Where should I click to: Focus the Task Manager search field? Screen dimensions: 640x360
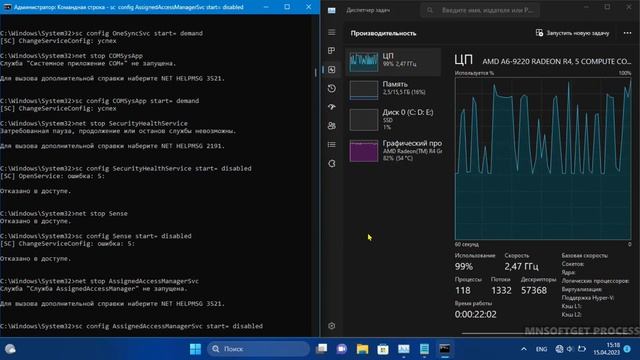click(x=480, y=10)
